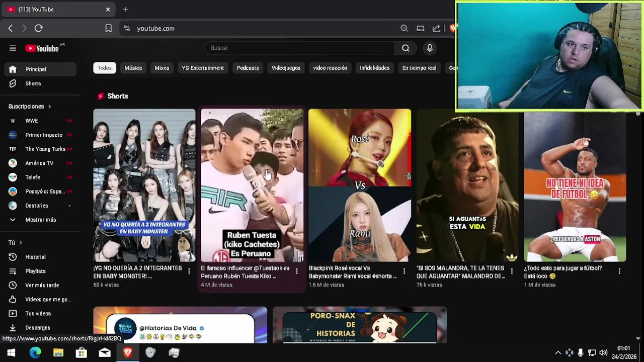Viewport: 644px width, 362px height.
Task: Select En tiempo real filter chip
Action: coord(419,68)
